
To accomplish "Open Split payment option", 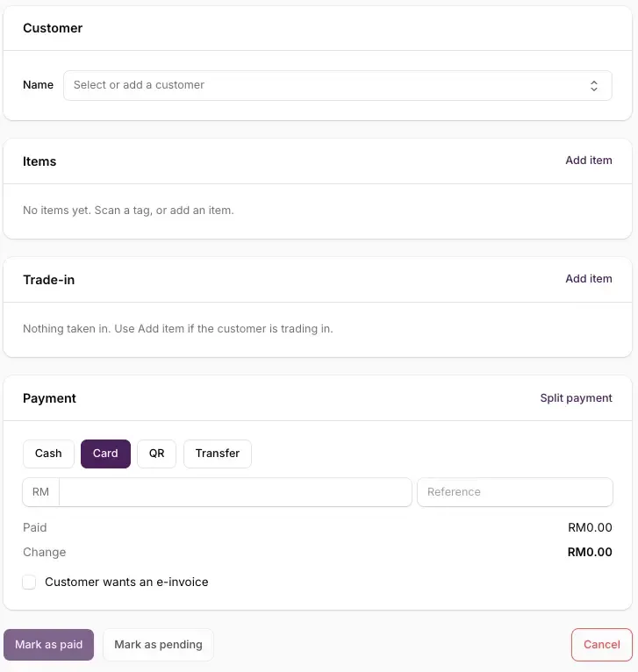I will 576,398.
